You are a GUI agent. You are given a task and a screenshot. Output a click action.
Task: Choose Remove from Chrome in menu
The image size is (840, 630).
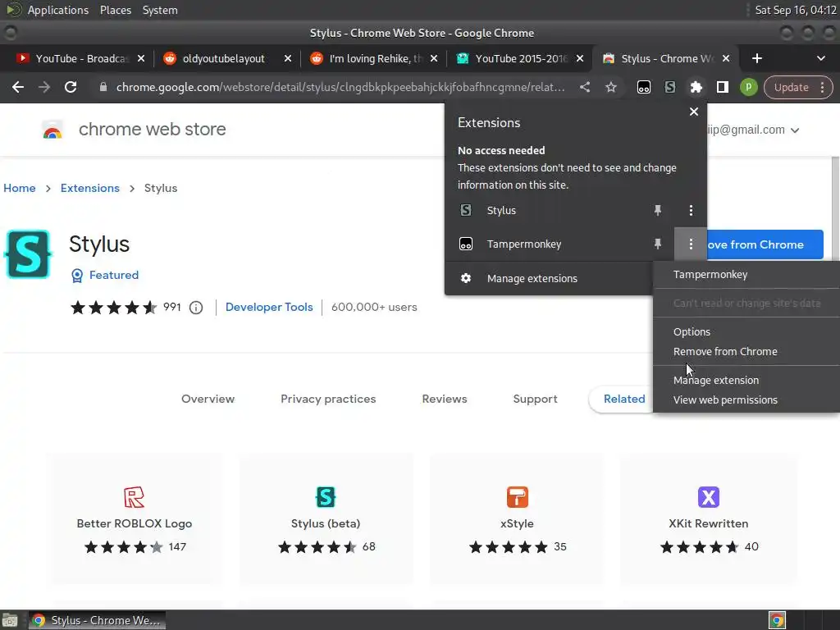746,351
